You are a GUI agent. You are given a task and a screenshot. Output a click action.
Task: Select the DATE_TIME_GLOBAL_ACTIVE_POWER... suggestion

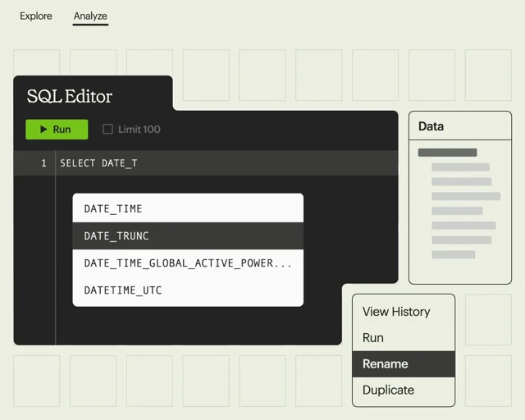pos(188,263)
